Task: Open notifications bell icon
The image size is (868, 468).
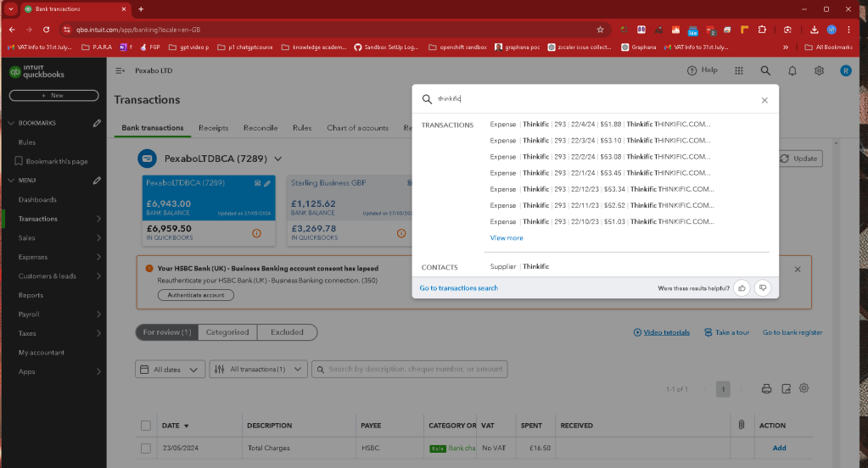Action: pyautogui.click(x=792, y=71)
